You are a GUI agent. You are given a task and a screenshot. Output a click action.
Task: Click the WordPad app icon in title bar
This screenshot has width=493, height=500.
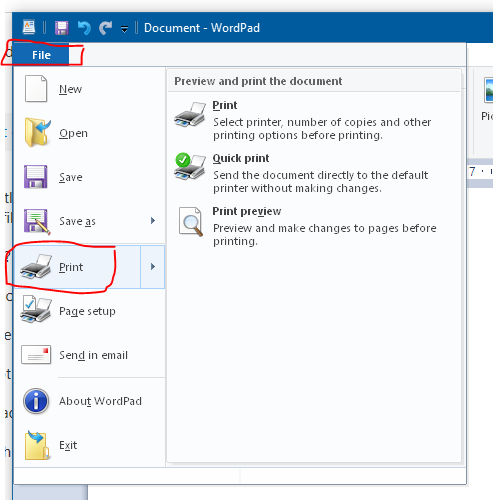click(x=29, y=27)
